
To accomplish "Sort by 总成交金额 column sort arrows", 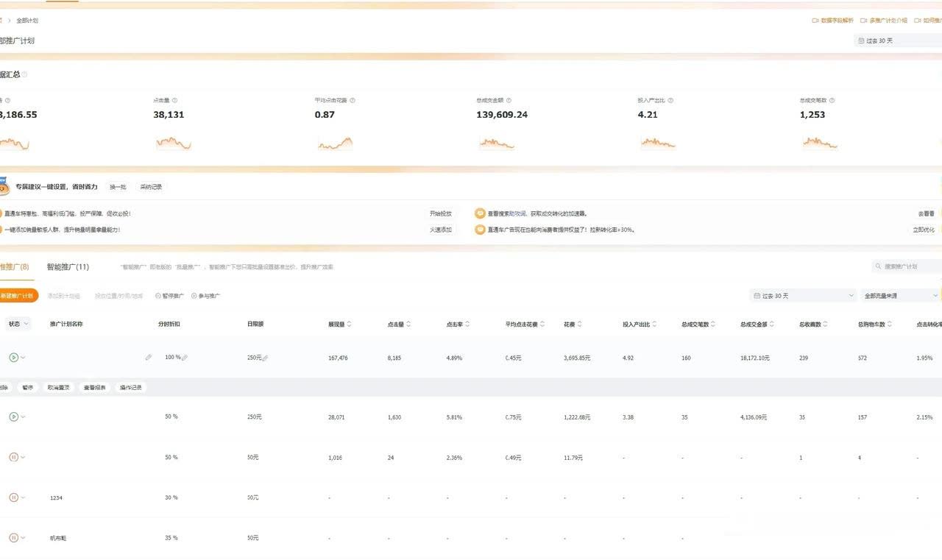I will coord(772,324).
